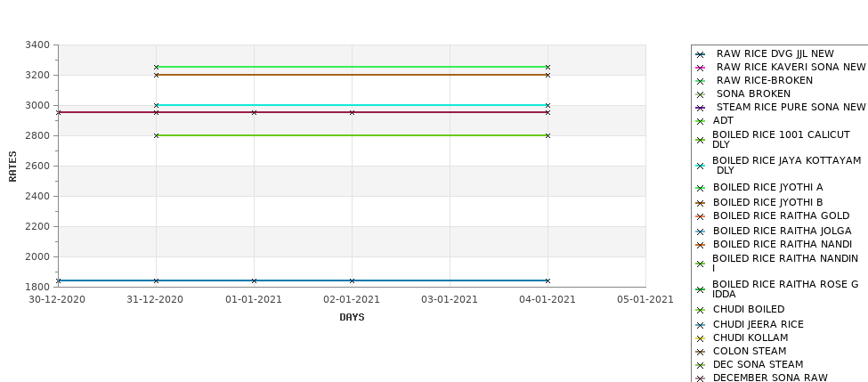The height and width of the screenshot is (382, 868).
Task: Click the CHUDI JEERA RICE legend marker
Action: (x=700, y=325)
